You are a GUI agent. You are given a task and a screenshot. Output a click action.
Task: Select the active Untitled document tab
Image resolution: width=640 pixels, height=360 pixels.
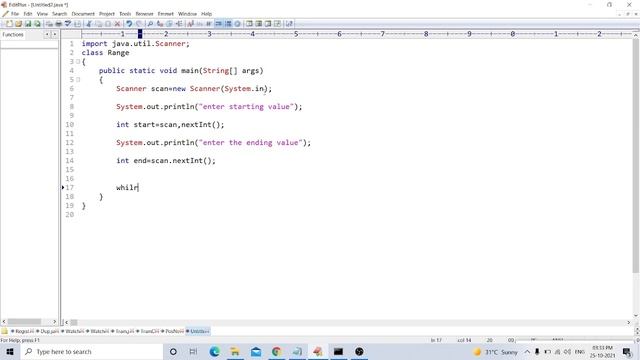[x=198, y=331]
